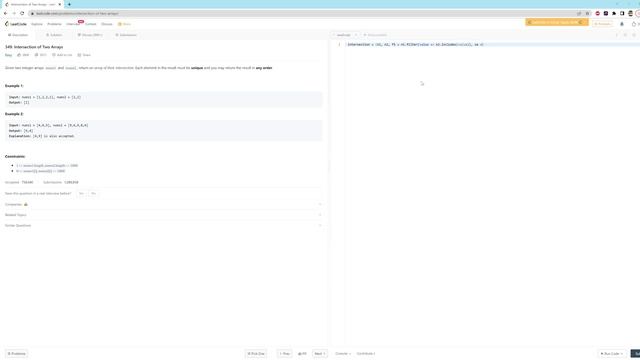640x360 pixels.
Task: Expand the Similar Questions section
Action: (163, 226)
